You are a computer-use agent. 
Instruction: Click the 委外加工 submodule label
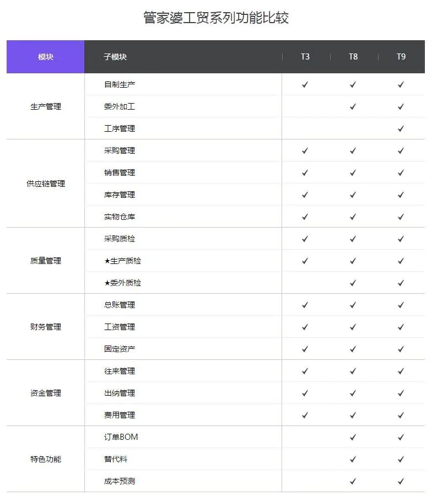[x=120, y=106]
